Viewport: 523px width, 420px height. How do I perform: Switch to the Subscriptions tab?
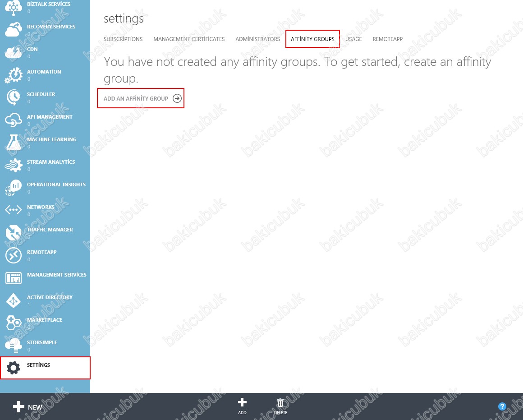tap(123, 39)
